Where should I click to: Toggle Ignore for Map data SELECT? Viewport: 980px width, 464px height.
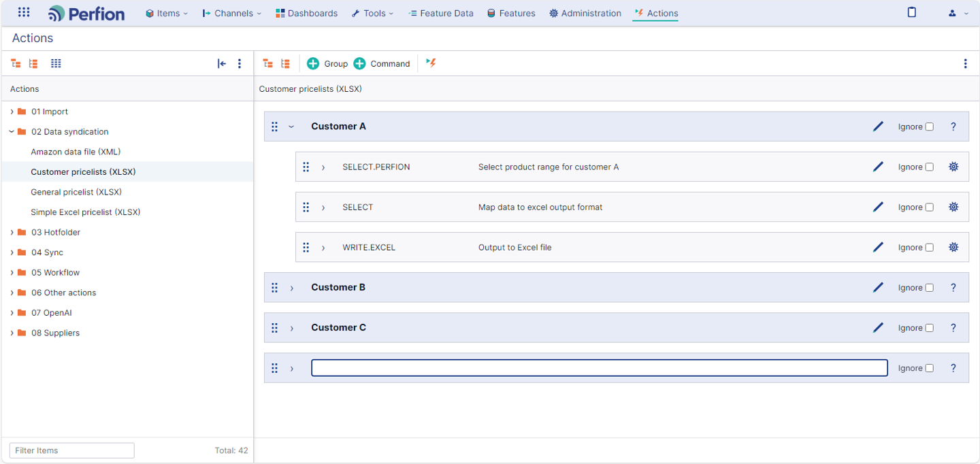[x=930, y=207]
